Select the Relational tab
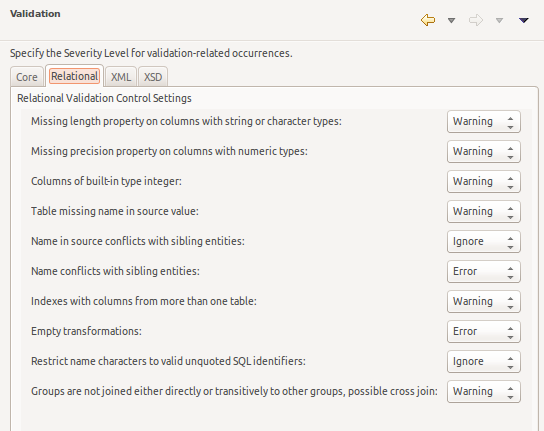 pos(75,76)
